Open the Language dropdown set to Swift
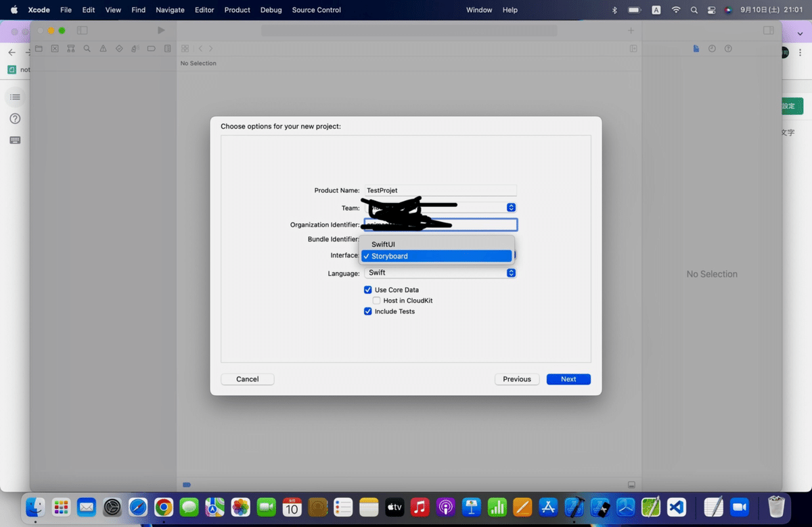This screenshot has height=527, width=812. pyautogui.click(x=441, y=273)
